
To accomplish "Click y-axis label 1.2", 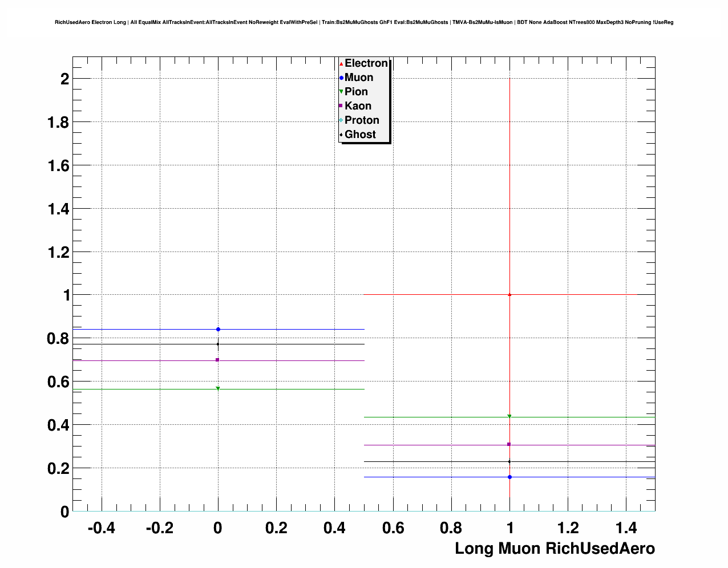I will pyautogui.click(x=59, y=252).
